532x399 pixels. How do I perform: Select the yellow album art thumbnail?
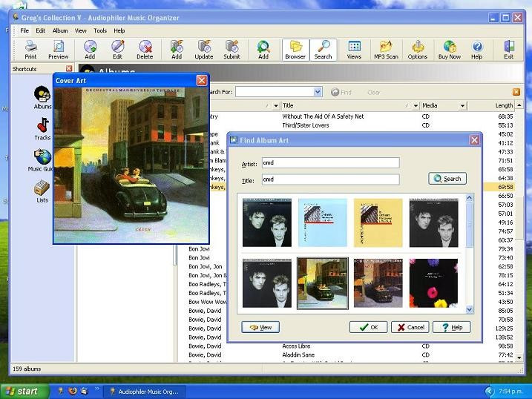coord(378,222)
